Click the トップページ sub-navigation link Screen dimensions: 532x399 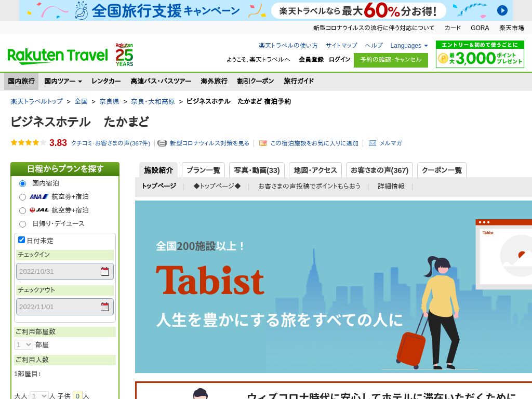[x=159, y=186]
